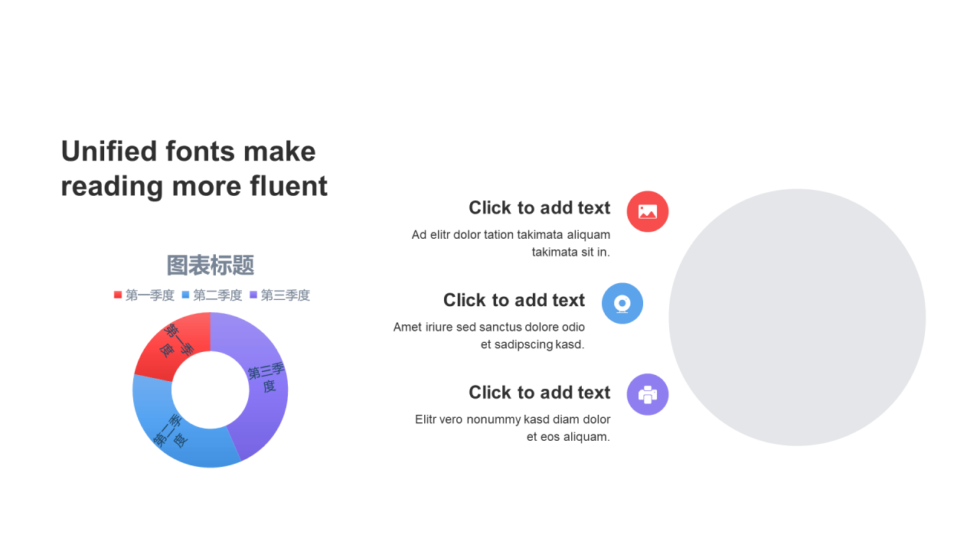Click the red picture icon circle
This screenshot has width=980, height=551.
(648, 211)
